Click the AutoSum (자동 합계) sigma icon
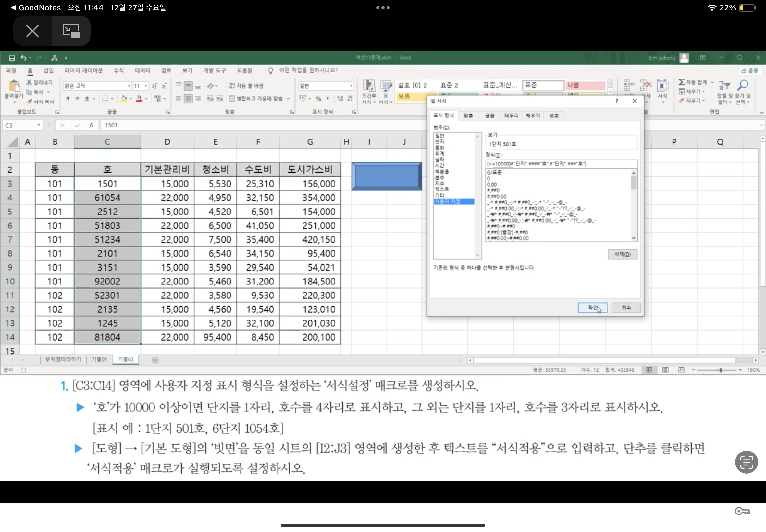 [x=682, y=82]
